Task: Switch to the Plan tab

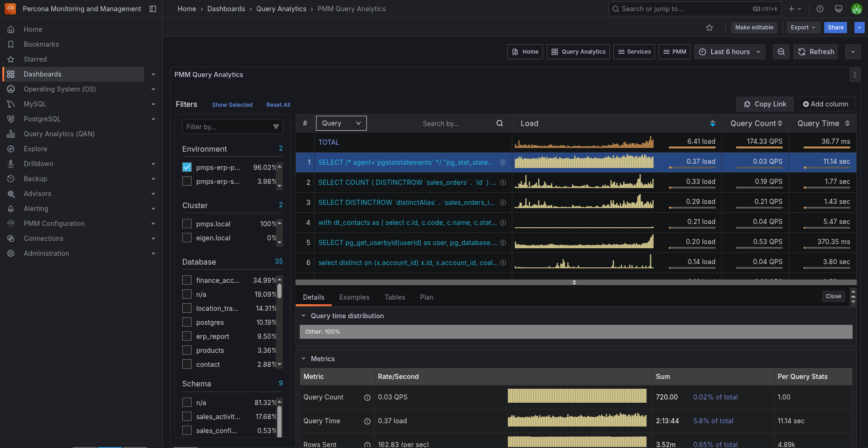Action: pos(427,297)
